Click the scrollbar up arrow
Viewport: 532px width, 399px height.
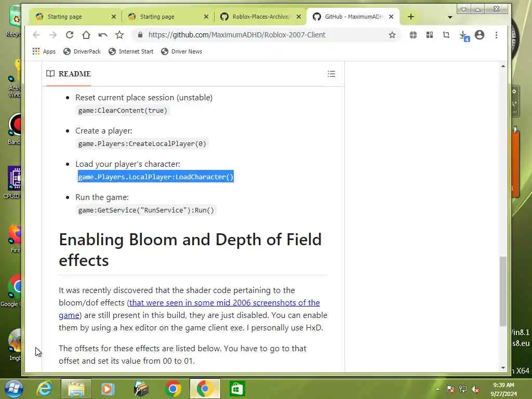[503, 66]
